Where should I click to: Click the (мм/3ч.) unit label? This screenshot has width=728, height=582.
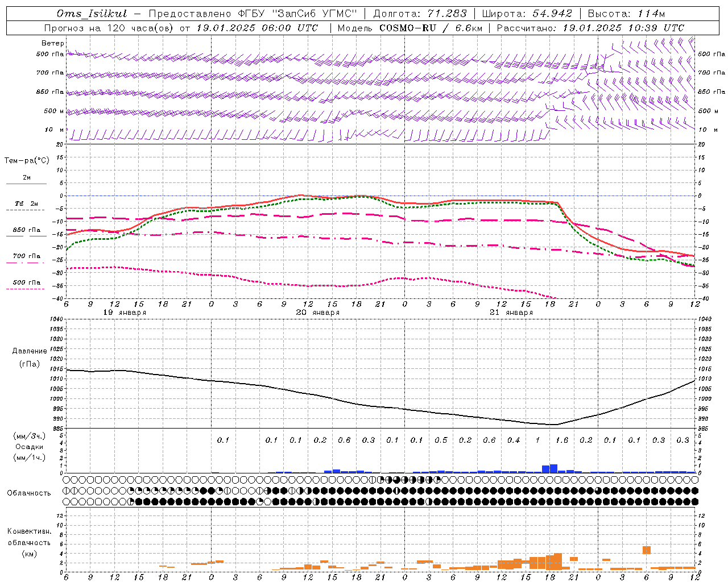point(30,436)
